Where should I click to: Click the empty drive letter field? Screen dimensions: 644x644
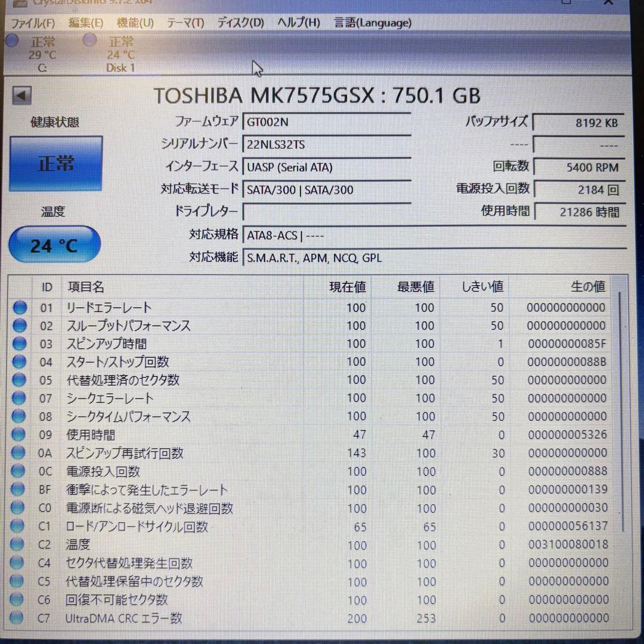coord(327,212)
